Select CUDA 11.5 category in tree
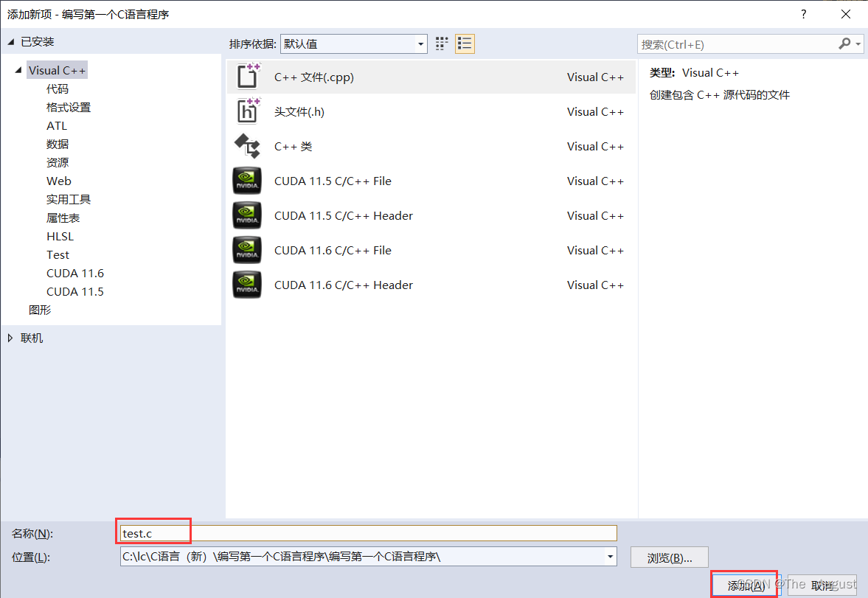Image resolution: width=868 pixels, height=598 pixels. pyautogui.click(x=75, y=291)
